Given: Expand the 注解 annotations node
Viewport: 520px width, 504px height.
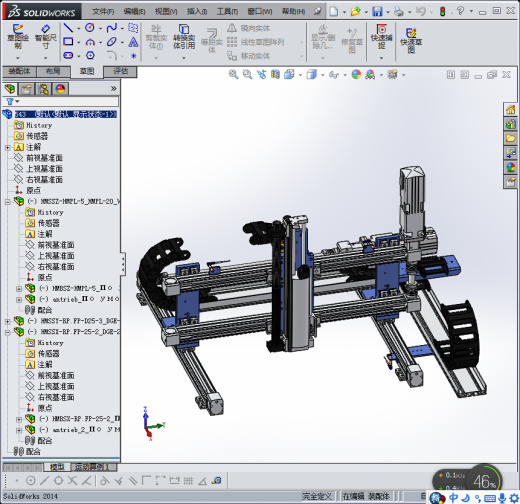Looking at the screenshot, I should (x=8, y=147).
